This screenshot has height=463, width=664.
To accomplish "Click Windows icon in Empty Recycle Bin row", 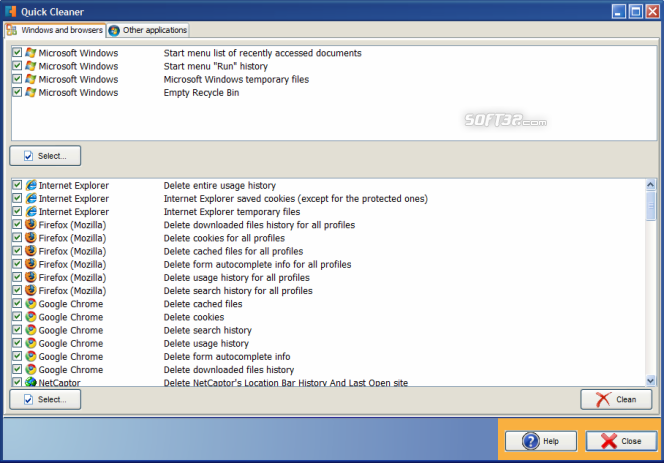I will coord(30,92).
